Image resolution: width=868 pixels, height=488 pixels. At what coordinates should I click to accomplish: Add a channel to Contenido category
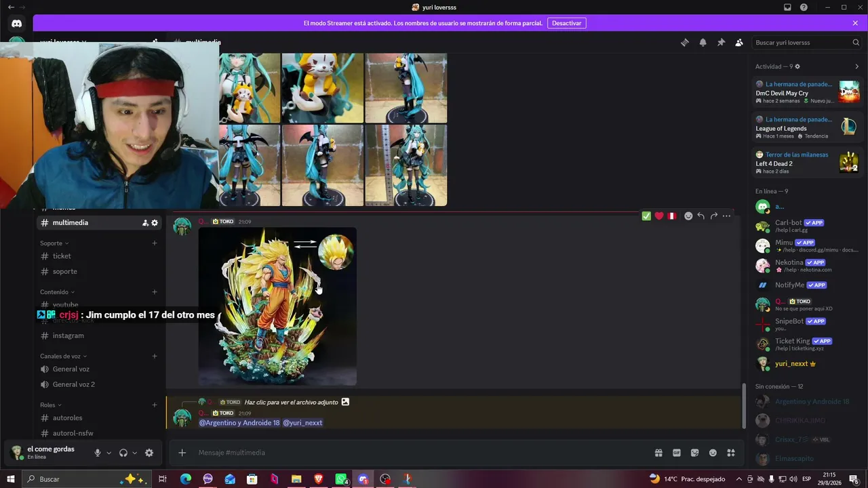coord(155,292)
